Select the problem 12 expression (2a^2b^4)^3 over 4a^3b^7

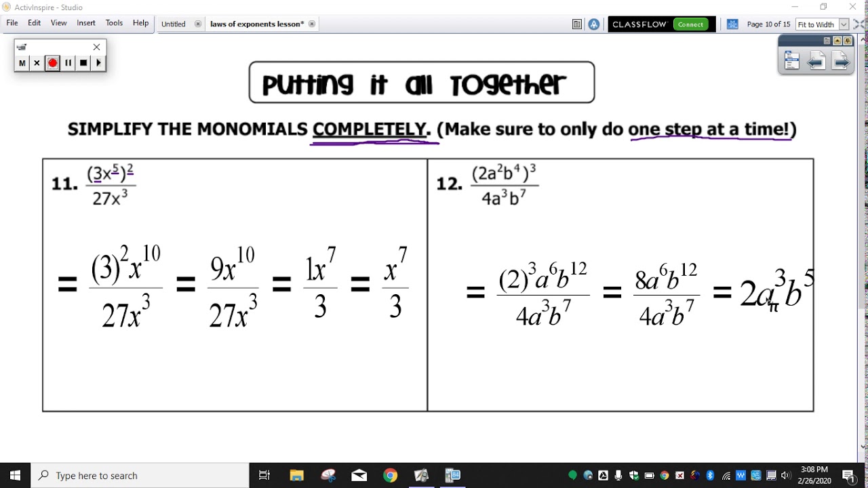505,184
